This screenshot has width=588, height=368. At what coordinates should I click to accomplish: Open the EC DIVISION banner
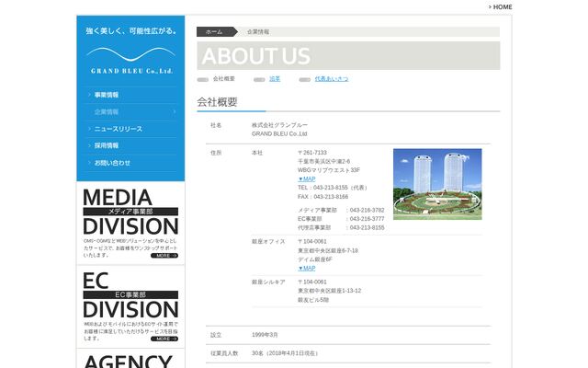pyautogui.click(x=130, y=306)
